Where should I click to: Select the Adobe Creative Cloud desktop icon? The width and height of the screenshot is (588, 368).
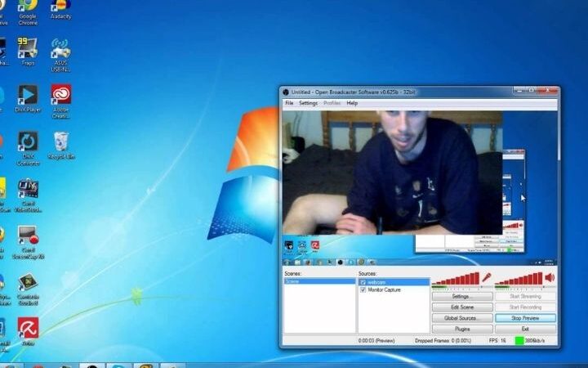60,101
